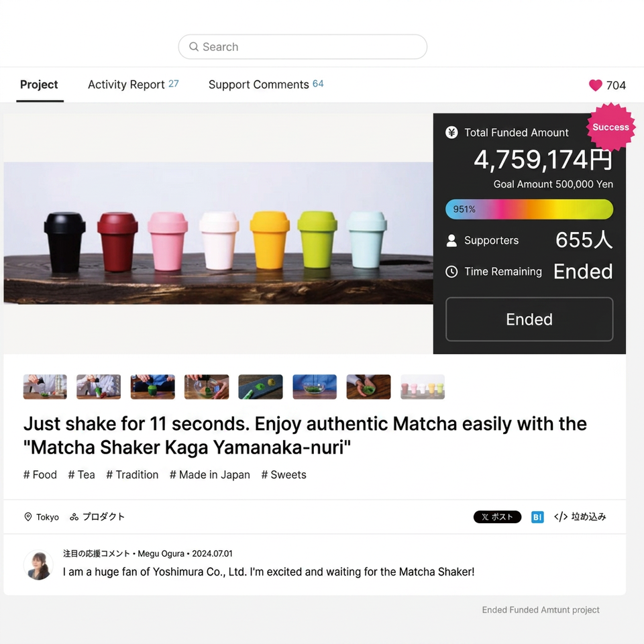Viewport: 644px width, 644px height.
Task: Click the Support Comments count 64
Action: [x=318, y=84]
